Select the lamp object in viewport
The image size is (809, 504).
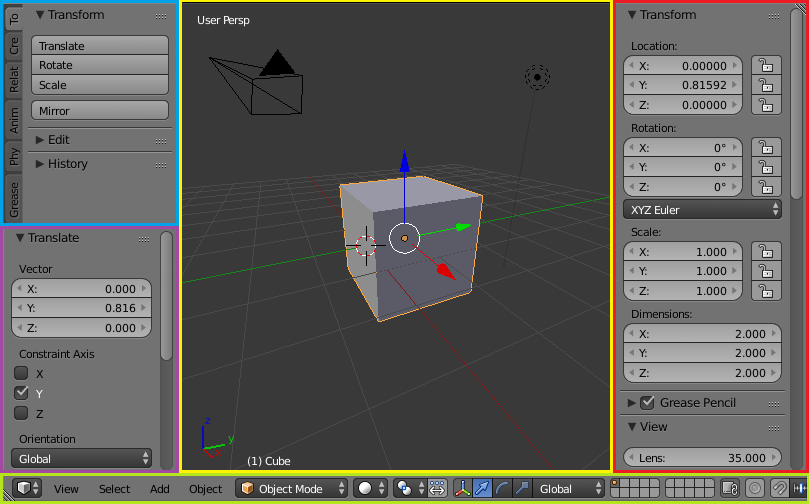[x=537, y=77]
